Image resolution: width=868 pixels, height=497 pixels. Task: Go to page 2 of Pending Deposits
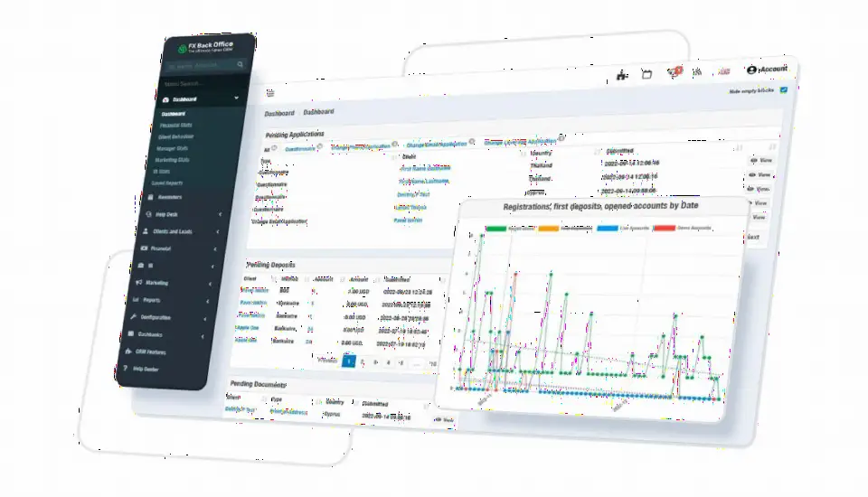[x=362, y=362]
